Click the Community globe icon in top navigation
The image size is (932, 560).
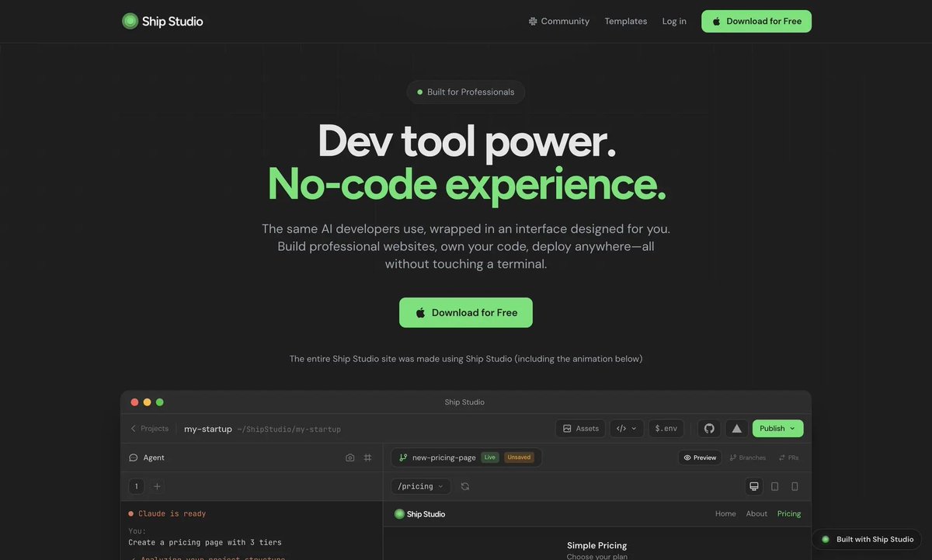[533, 21]
